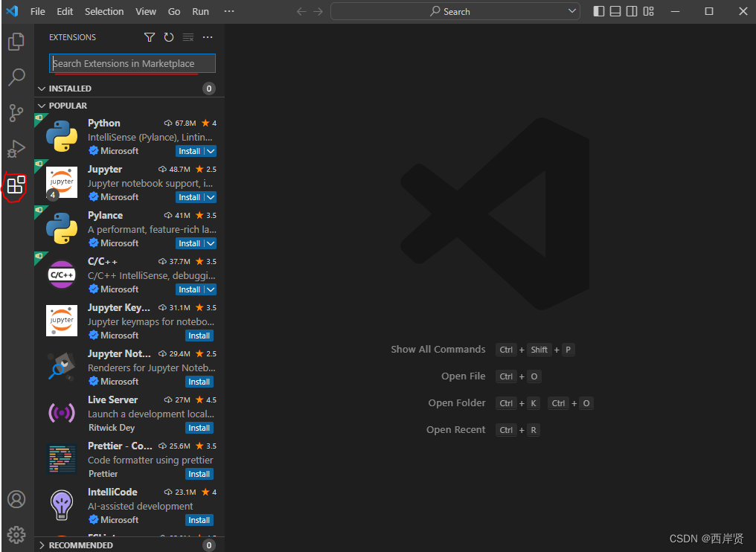Toggle secondary side bar layout icon

coord(632,11)
